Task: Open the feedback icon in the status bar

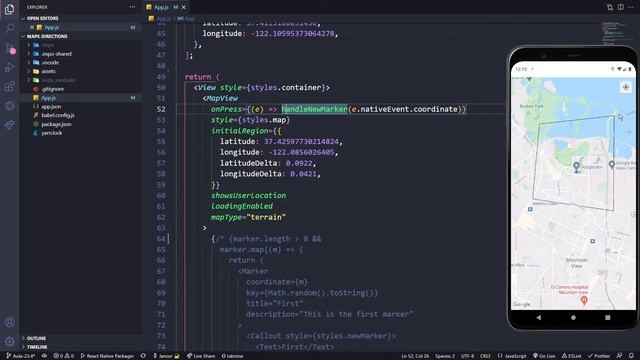Action: click(x=619, y=356)
